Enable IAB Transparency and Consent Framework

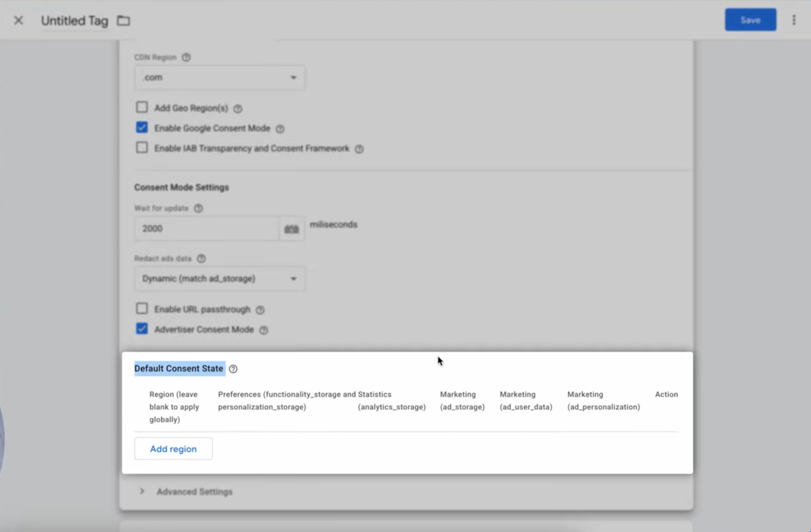142,148
